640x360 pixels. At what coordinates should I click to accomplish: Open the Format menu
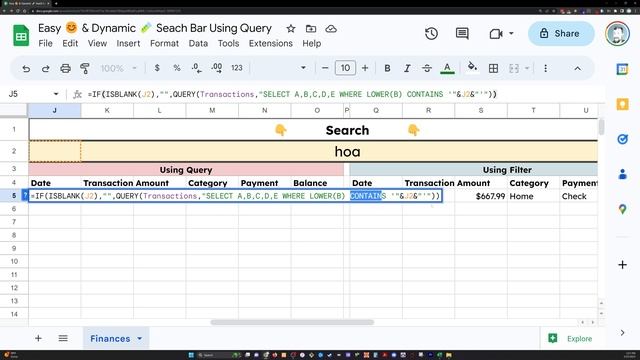(164, 43)
